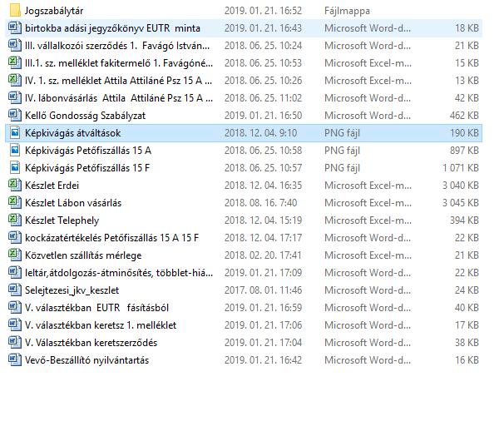Select file name Készlet Telephely
This screenshot has width=504, height=426.
tap(62, 220)
